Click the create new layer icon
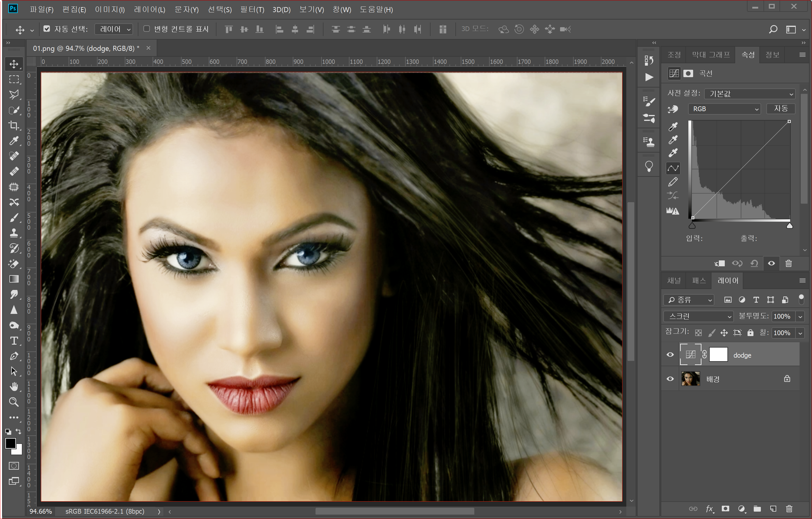The width and height of the screenshot is (812, 519). [x=773, y=509]
